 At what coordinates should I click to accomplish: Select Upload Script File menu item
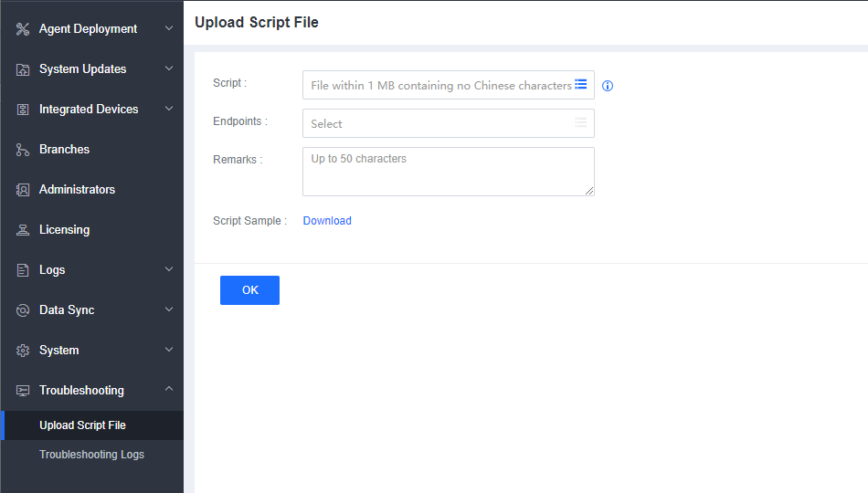pyautogui.click(x=82, y=425)
